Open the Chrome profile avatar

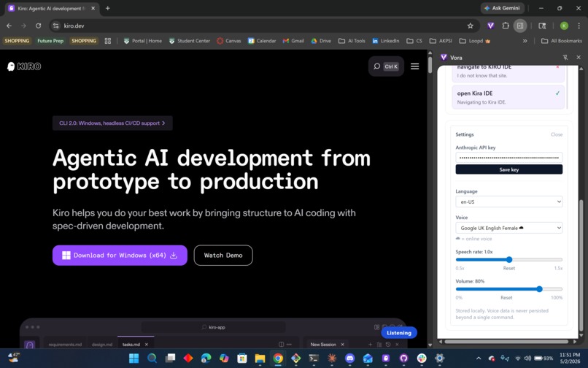point(564,26)
